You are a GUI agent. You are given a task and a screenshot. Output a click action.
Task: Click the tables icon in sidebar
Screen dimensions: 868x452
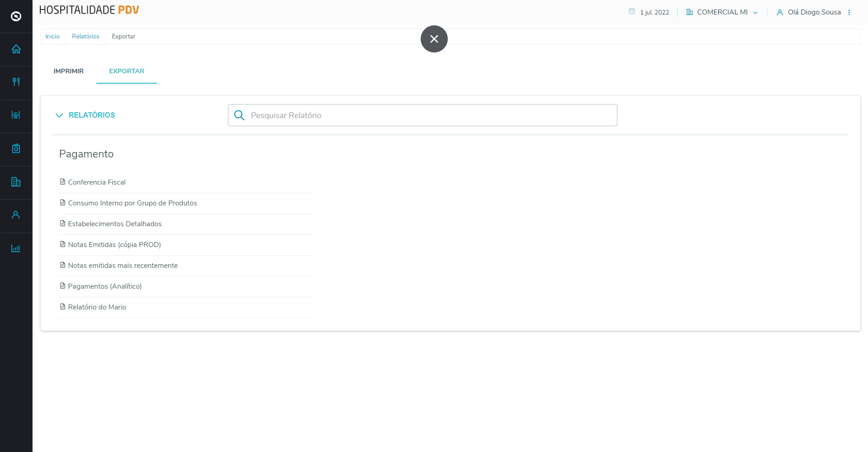pos(16,115)
